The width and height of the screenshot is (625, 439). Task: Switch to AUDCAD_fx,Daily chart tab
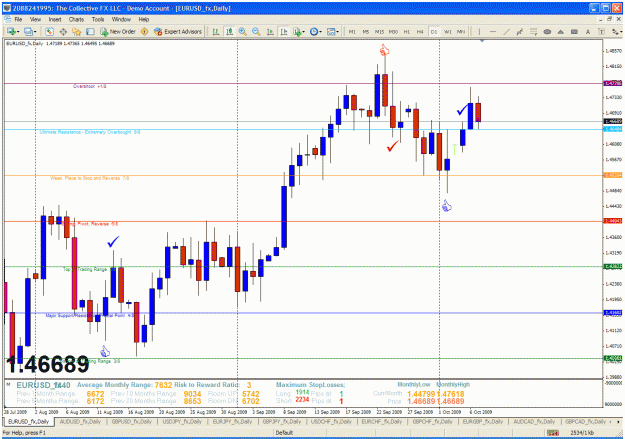(534, 421)
